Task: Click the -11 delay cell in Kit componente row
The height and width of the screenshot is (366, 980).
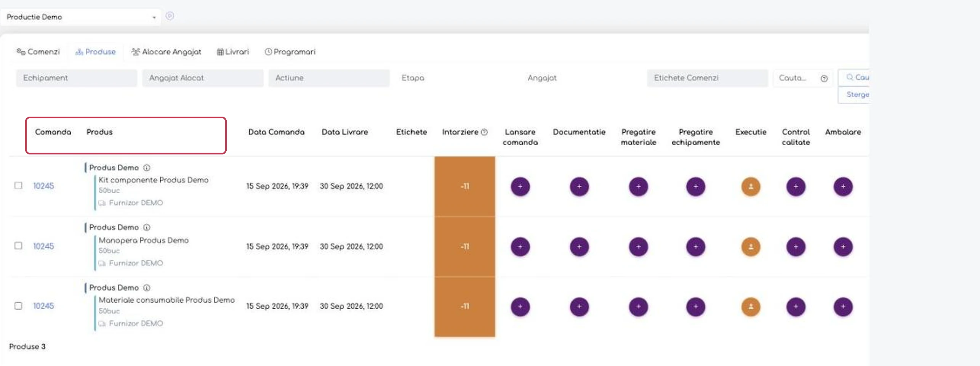Action: pos(465,186)
